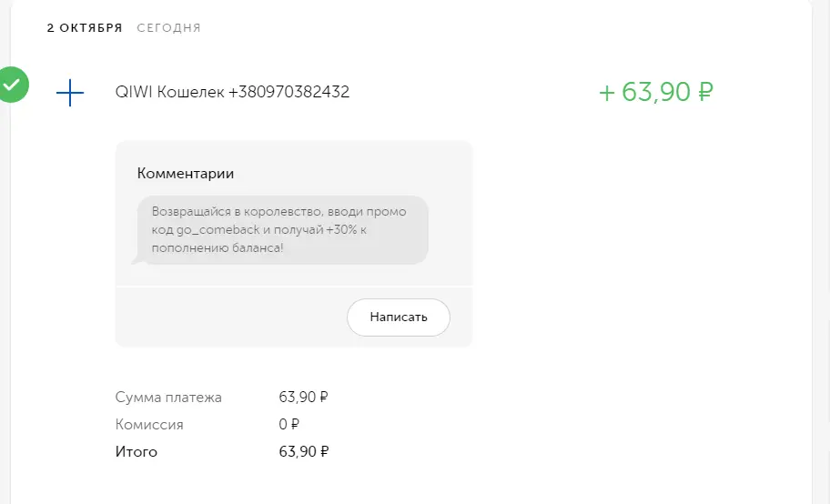Click the blue plus deposit icon
This screenshot has height=504, width=830.
(70, 93)
